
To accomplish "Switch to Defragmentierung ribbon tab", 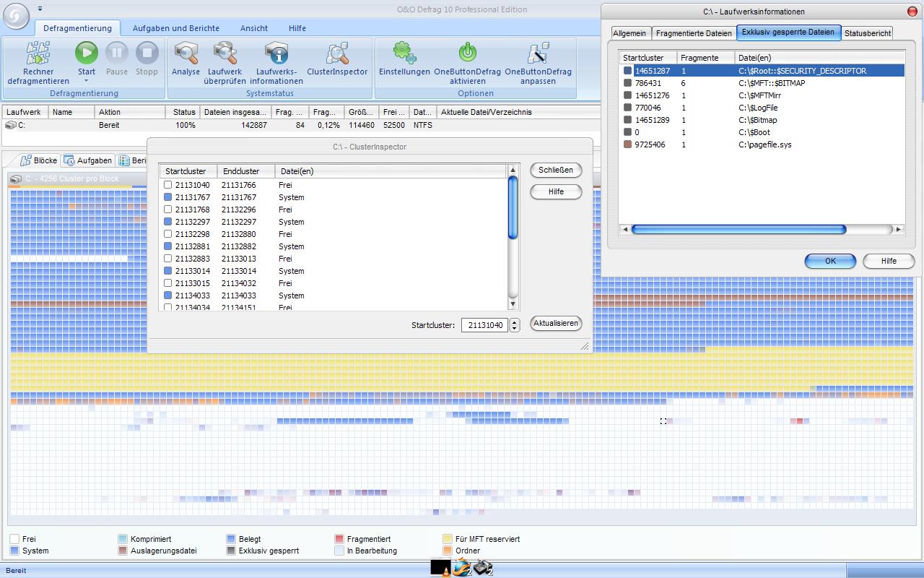I will point(77,28).
